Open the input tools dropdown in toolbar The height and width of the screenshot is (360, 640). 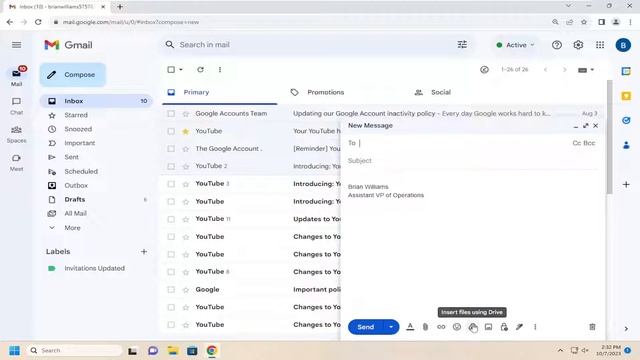586,70
